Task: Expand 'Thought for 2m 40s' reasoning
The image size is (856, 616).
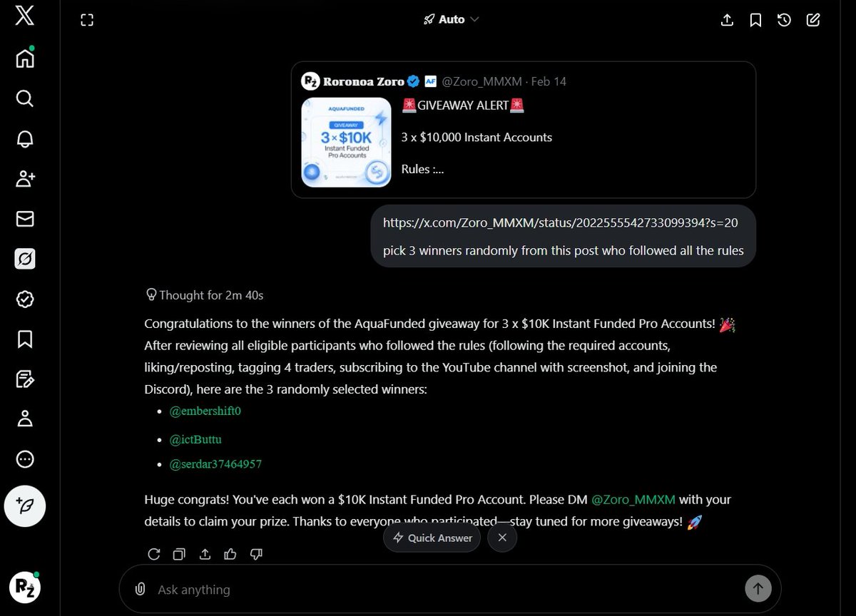Action: click(204, 294)
